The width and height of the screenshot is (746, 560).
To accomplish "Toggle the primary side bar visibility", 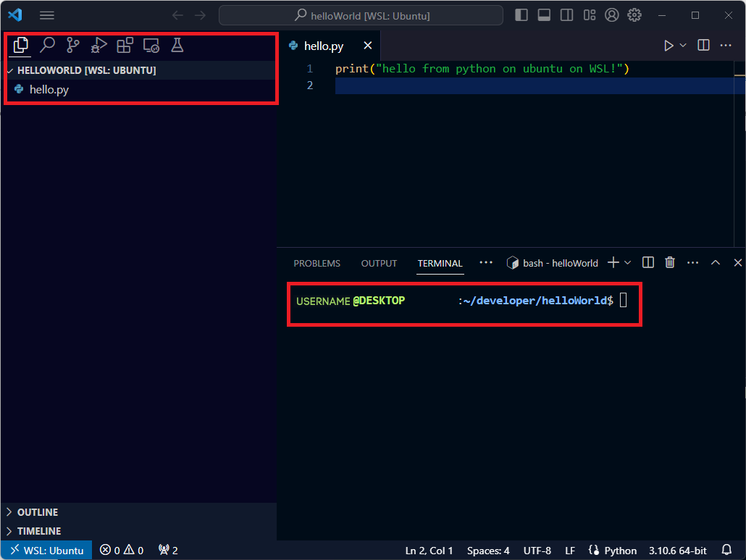I will click(x=521, y=14).
